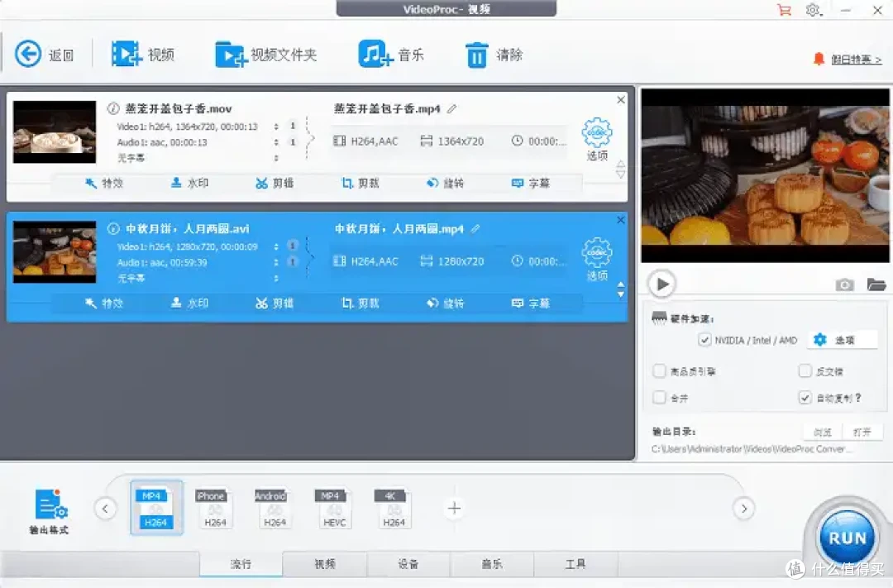Take a snapshot with the camera icon

[x=844, y=284]
